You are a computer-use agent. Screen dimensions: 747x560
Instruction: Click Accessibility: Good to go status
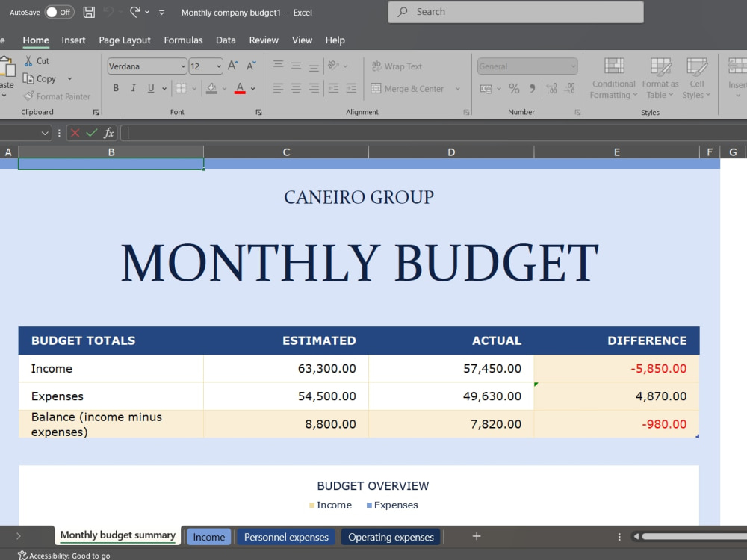pos(63,556)
